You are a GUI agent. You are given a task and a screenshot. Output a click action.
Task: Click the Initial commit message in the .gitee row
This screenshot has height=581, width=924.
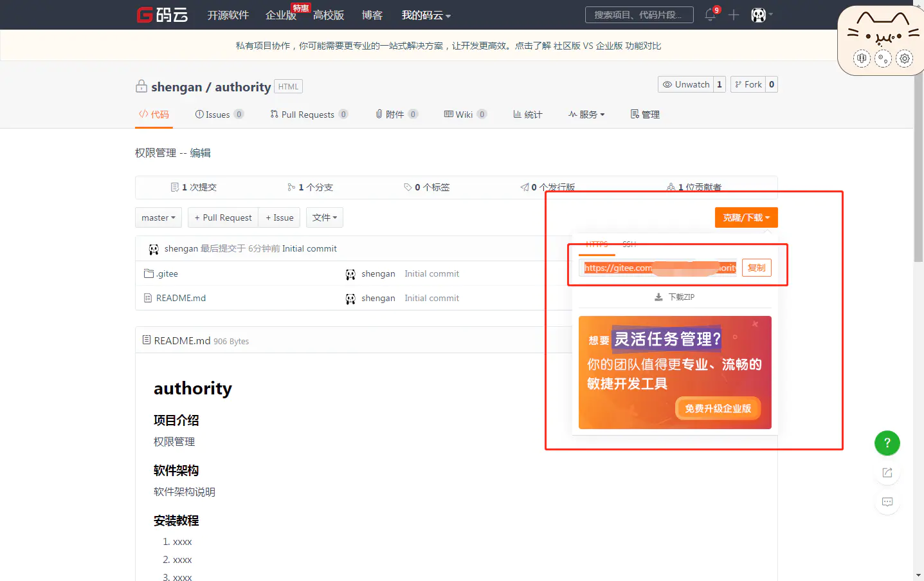point(431,273)
